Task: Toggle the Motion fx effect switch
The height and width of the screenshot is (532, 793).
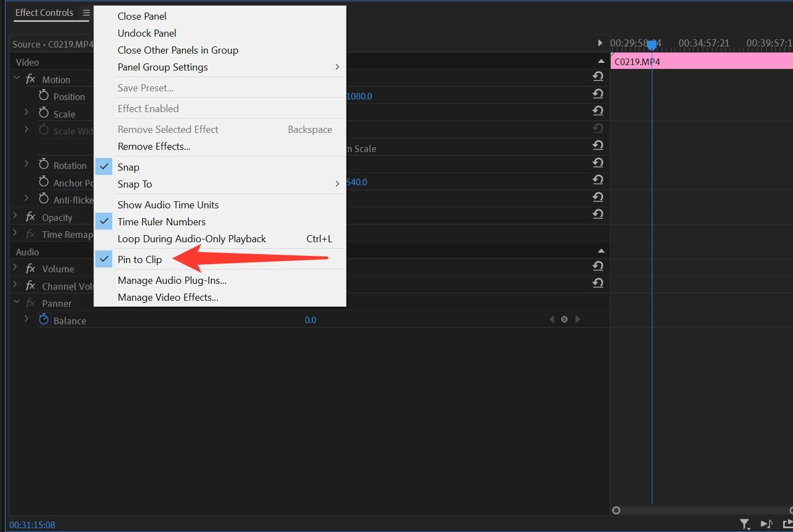Action: [31, 79]
